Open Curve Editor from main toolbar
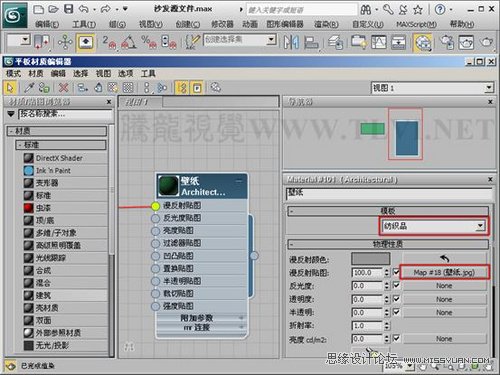 [379, 42]
